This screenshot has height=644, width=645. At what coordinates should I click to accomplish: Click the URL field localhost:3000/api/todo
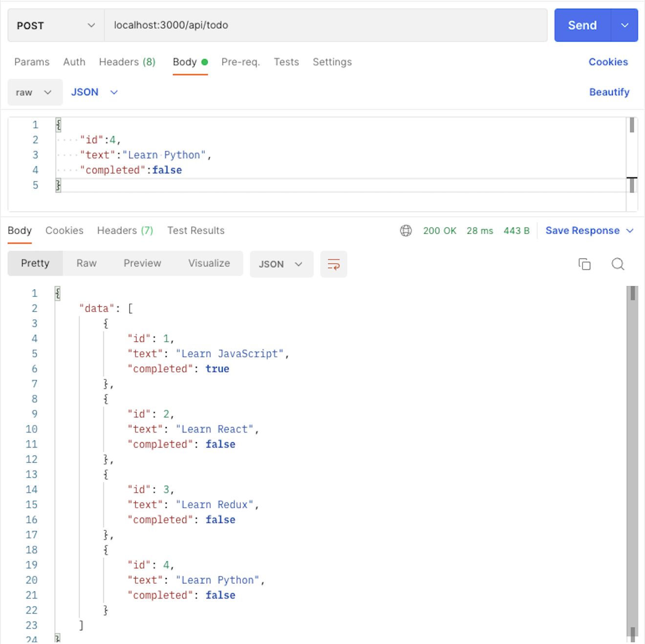(325, 25)
